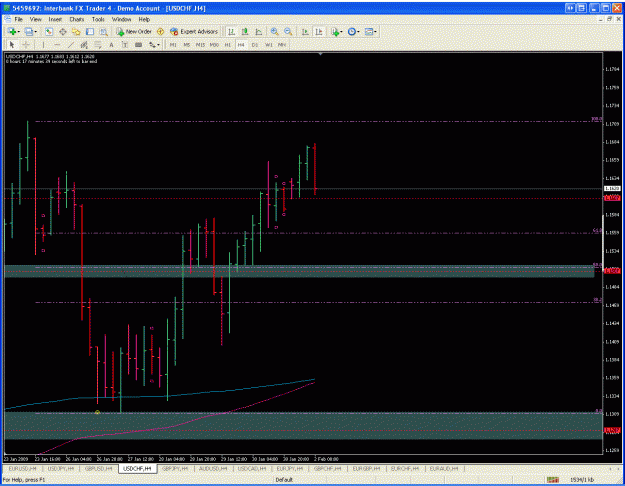Open the Profiles dropdown

point(30,31)
